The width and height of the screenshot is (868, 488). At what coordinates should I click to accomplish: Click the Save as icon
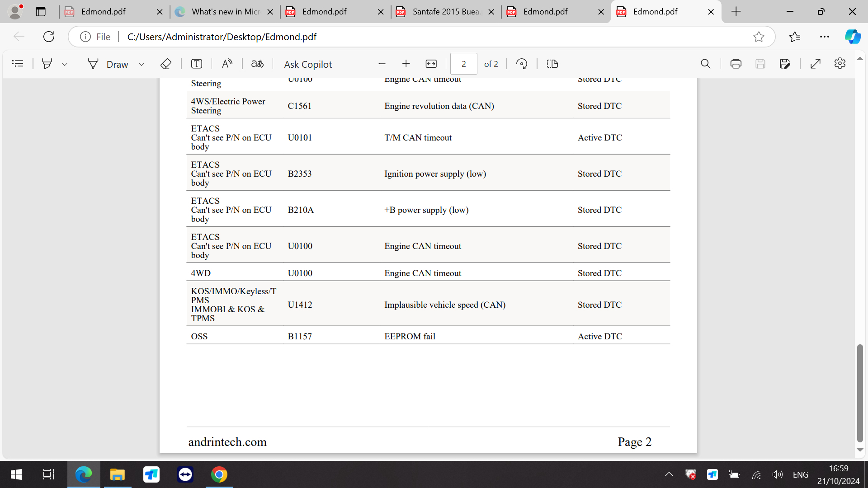coord(785,64)
